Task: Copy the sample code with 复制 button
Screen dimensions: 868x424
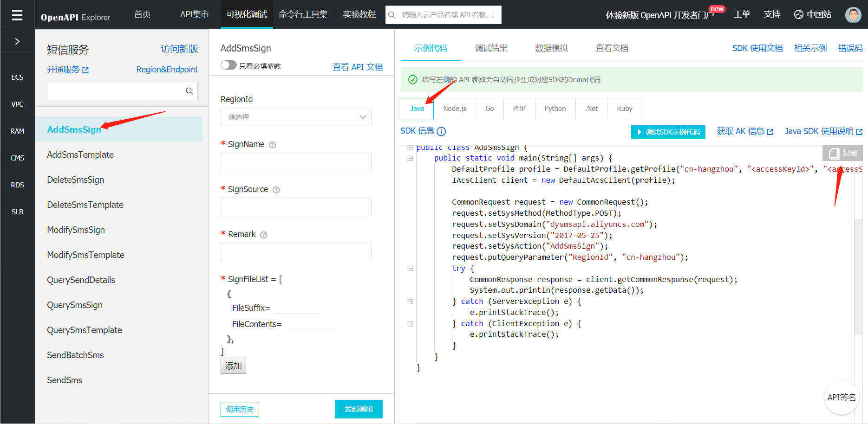Action: coord(842,153)
